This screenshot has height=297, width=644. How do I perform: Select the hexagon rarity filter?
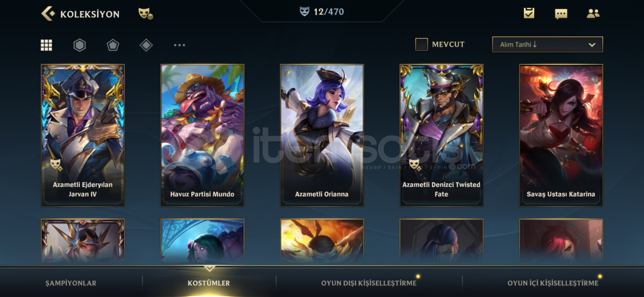pos(80,45)
